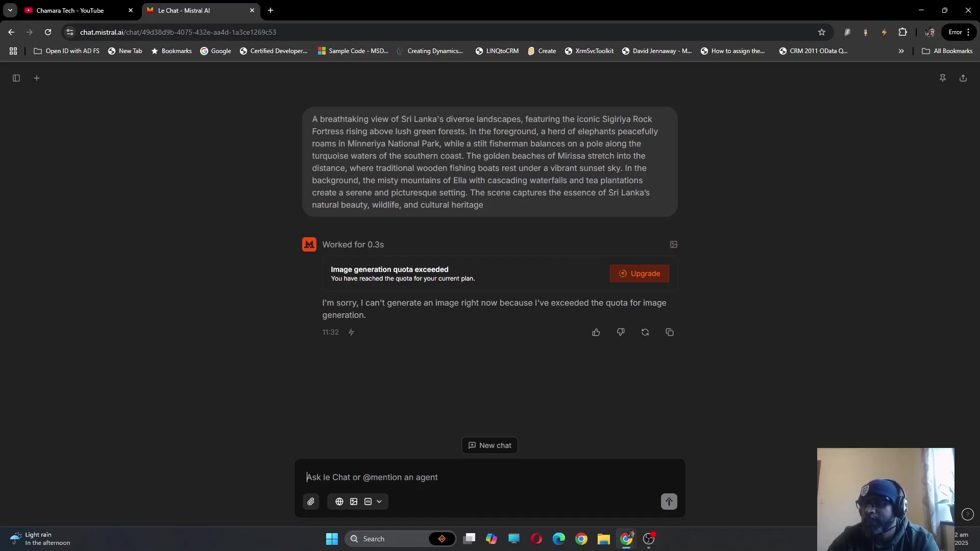View site information icon
Viewport: 980px width, 551px height.
(x=70, y=32)
